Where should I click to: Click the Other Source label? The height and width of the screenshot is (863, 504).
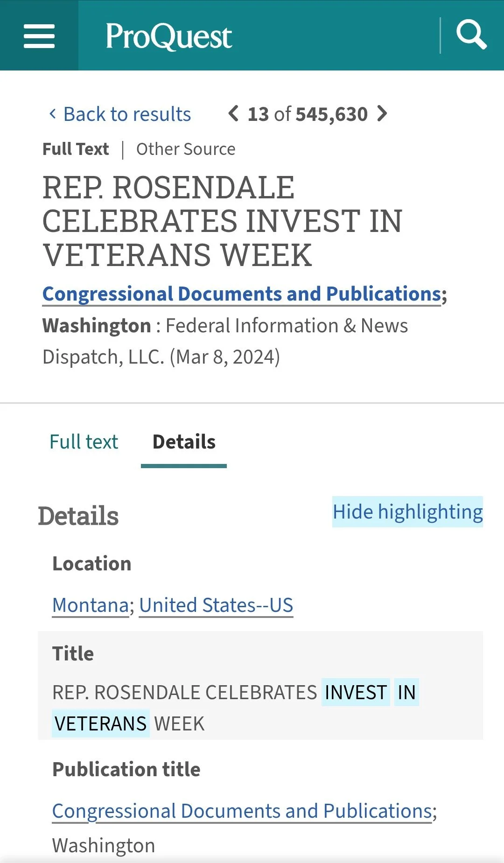click(186, 149)
